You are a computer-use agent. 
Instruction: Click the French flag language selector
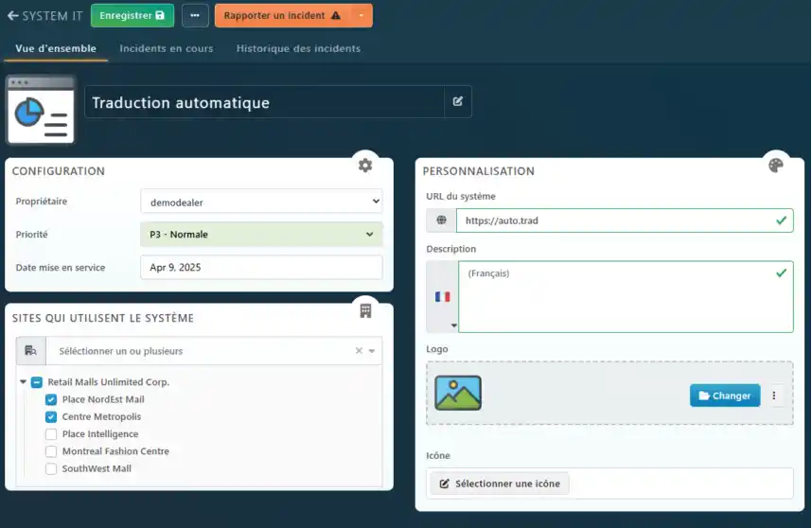(442, 296)
